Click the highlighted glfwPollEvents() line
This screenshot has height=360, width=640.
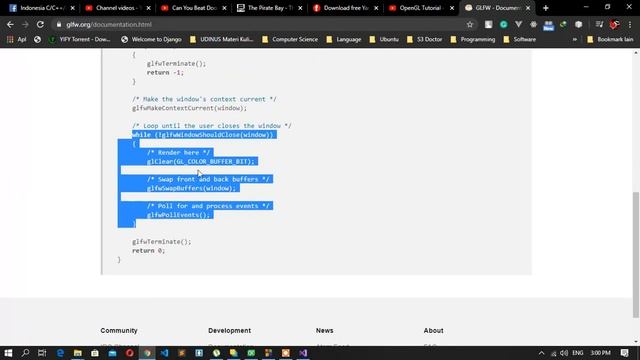178,215
